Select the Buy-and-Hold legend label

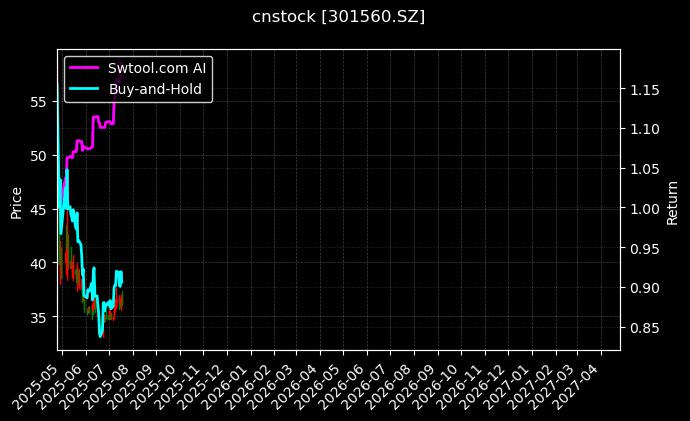[156, 89]
